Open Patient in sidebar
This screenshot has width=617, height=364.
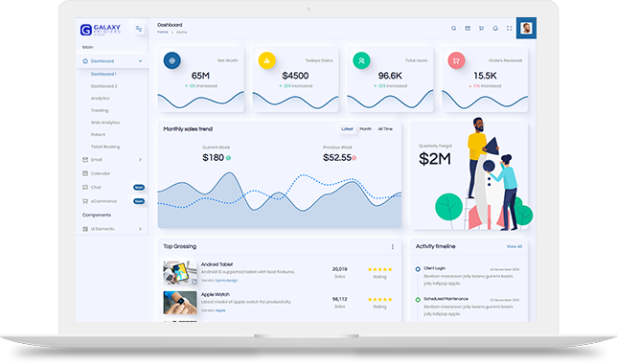[x=98, y=134]
